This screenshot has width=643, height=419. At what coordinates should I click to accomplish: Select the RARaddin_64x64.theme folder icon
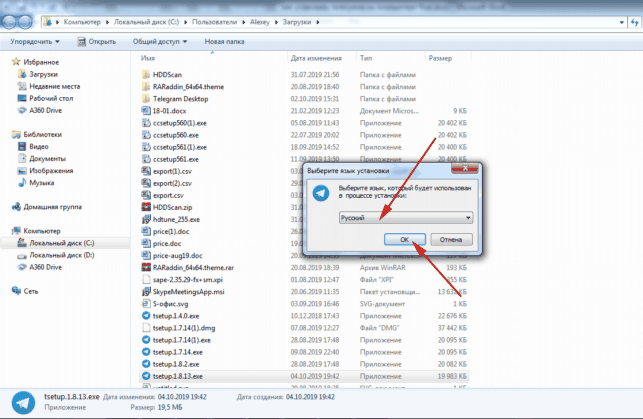tap(146, 87)
